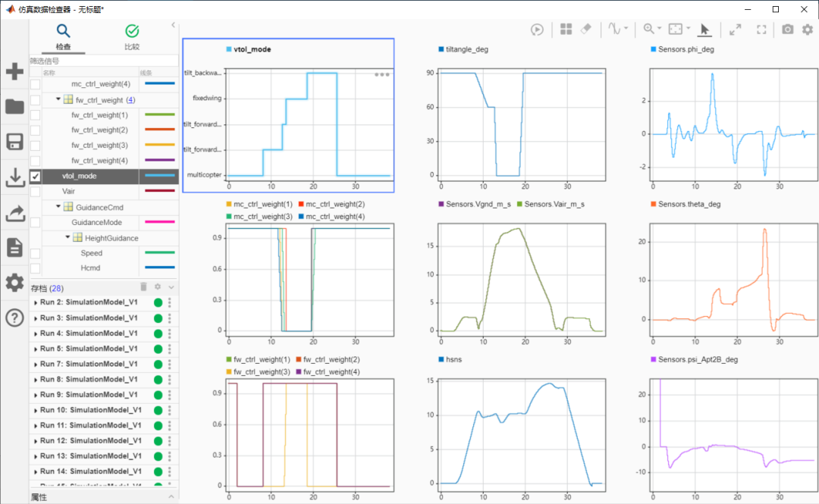Open a session with the folder icon
The image size is (819, 504).
coord(14,107)
